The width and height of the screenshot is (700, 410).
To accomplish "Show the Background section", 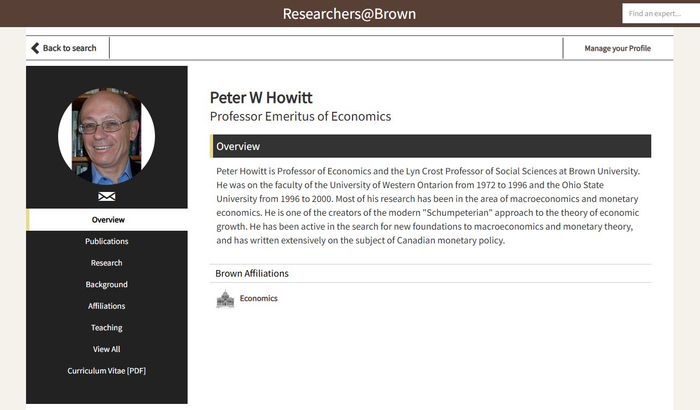I will click(x=107, y=285).
